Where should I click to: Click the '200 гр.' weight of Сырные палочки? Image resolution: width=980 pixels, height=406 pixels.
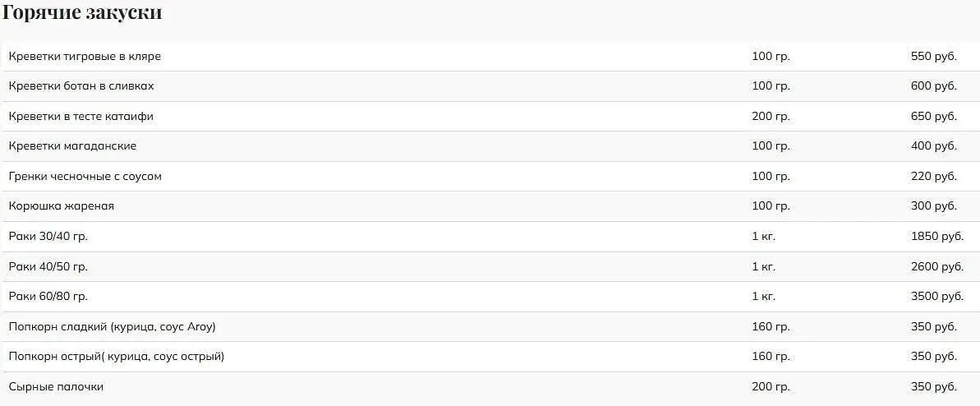771,386
